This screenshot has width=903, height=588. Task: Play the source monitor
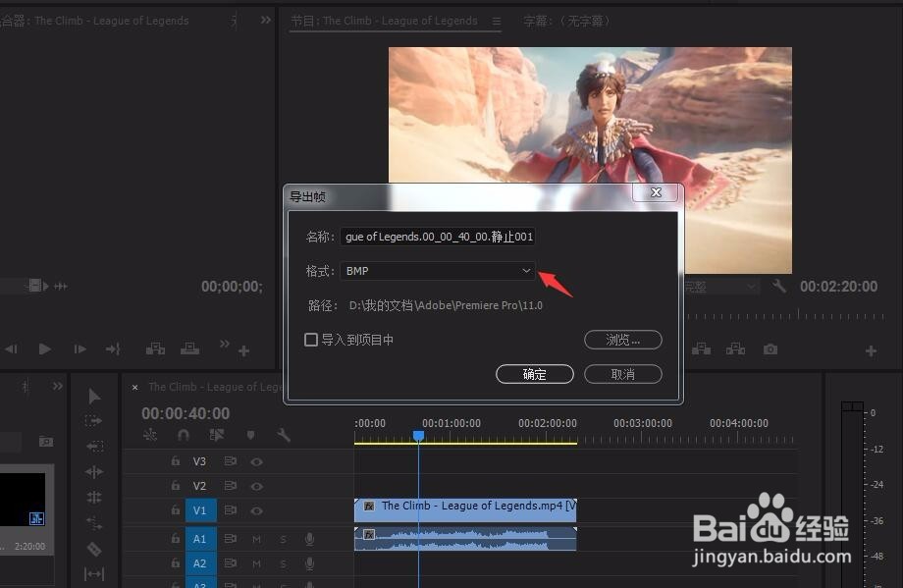(44, 349)
